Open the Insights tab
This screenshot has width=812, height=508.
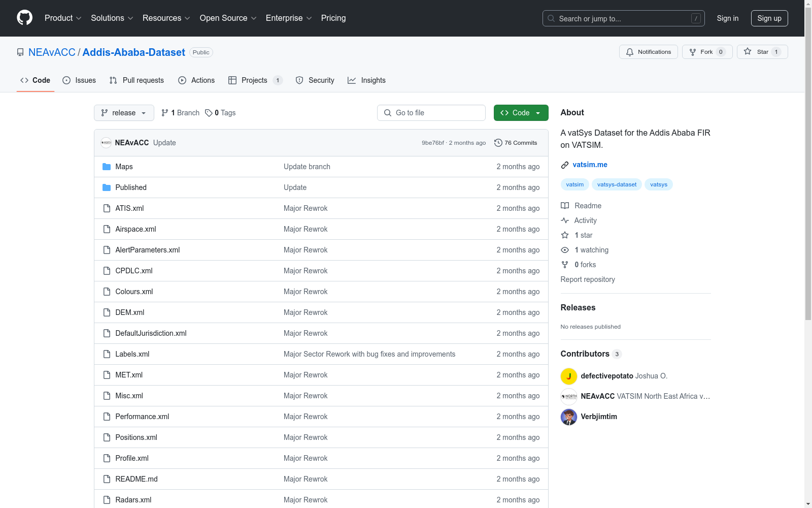coord(366,80)
